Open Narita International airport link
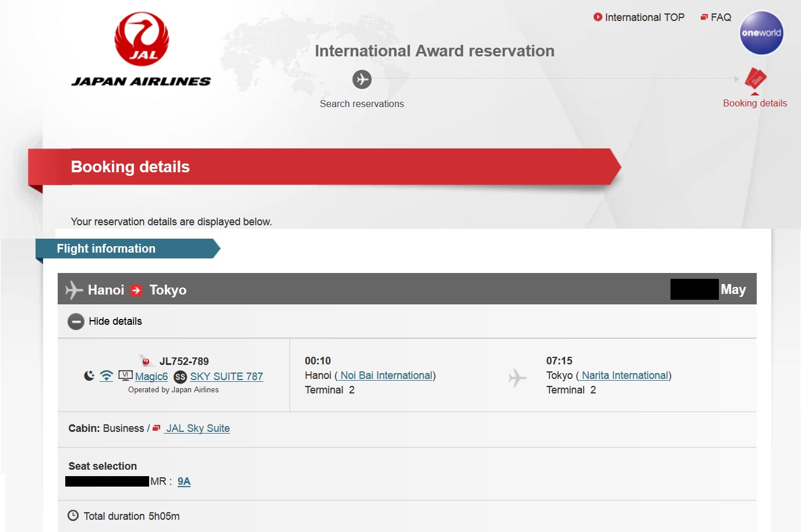801x532 pixels. click(x=624, y=375)
